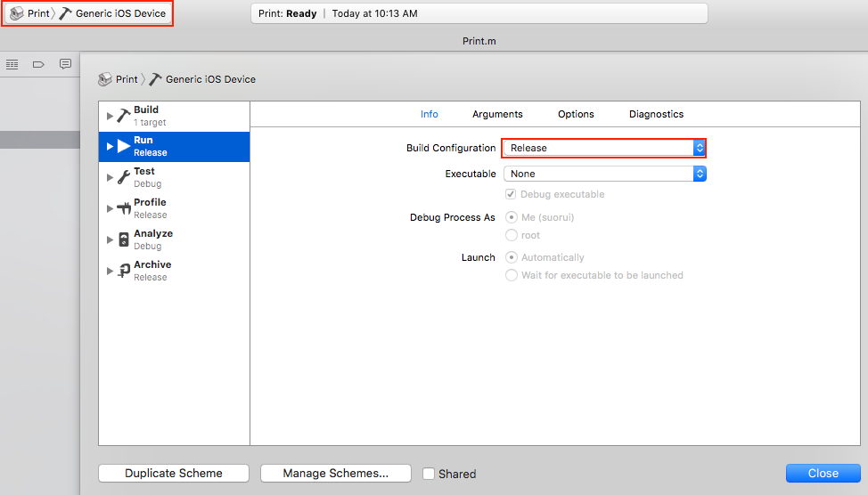Select the root radio button
The height and width of the screenshot is (495, 868).
click(x=512, y=235)
